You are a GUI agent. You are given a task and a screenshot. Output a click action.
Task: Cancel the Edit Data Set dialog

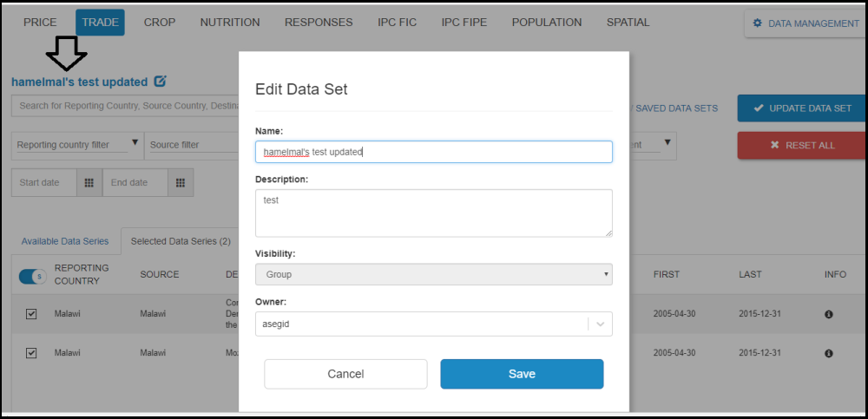point(345,374)
